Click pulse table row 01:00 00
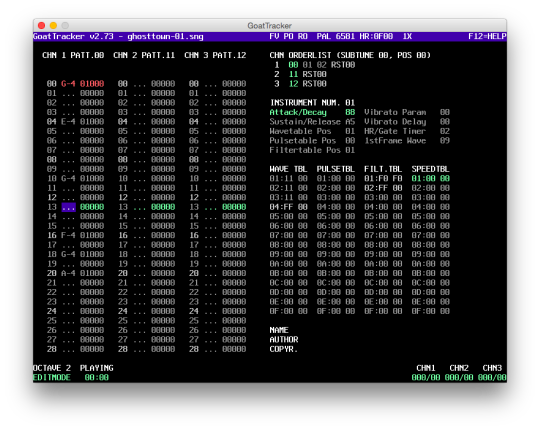This screenshot has height=430, width=540. coord(336,178)
